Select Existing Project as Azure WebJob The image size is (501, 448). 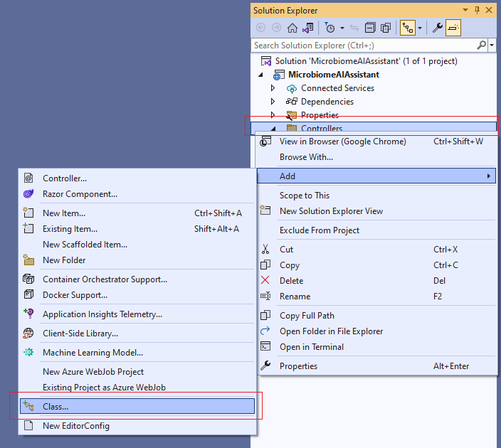coord(137,387)
